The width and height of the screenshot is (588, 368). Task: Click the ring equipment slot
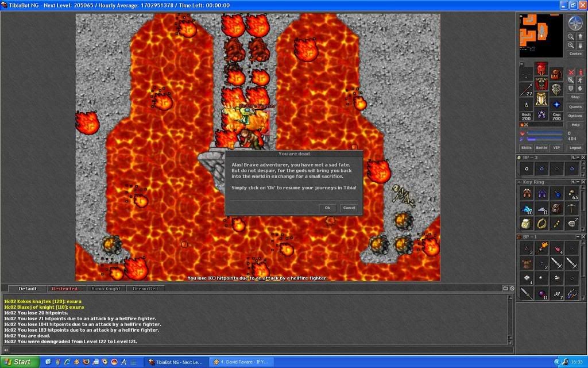point(526,105)
